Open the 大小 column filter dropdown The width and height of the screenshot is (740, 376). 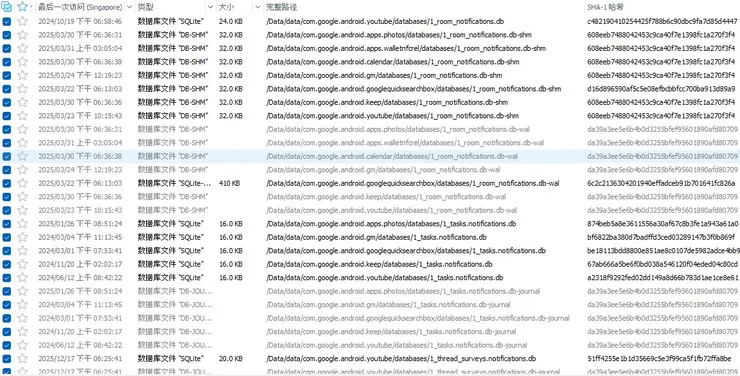click(258, 7)
